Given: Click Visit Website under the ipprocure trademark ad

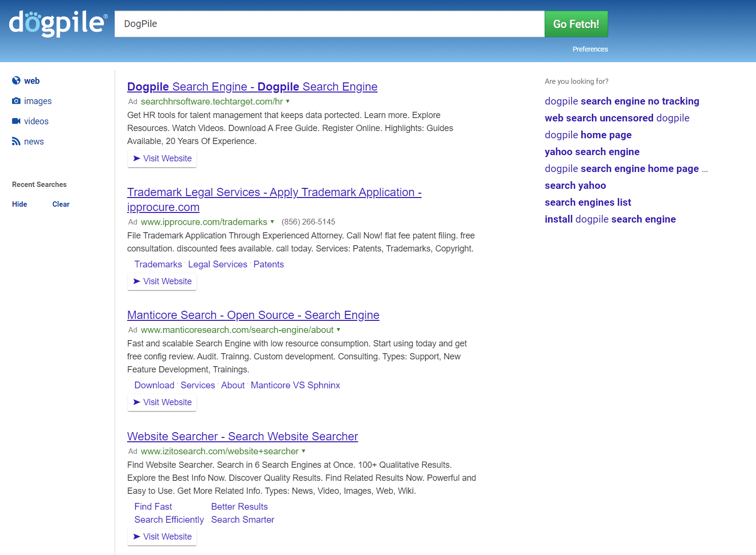Looking at the screenshot, I should tap(162, 281).
